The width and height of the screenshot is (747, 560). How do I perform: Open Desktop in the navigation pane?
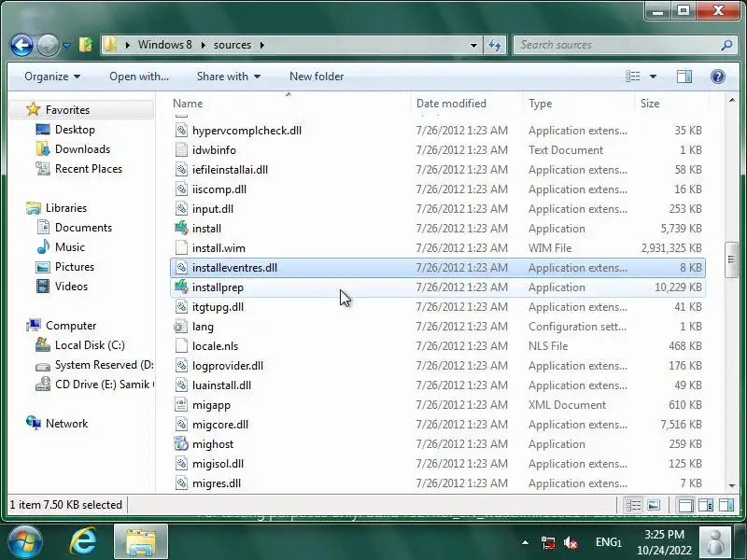point(75,130)
